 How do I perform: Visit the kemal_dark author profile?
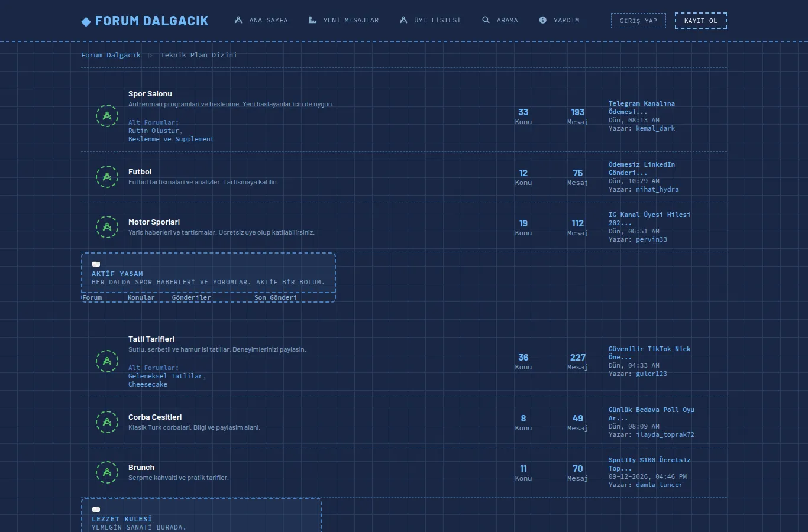(655, 129)
